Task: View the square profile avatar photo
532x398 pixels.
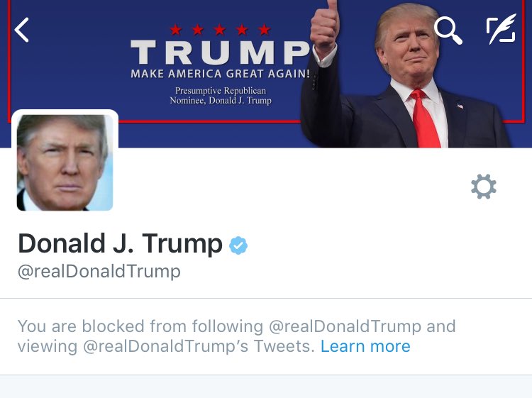Action: (x=65, y=162)
